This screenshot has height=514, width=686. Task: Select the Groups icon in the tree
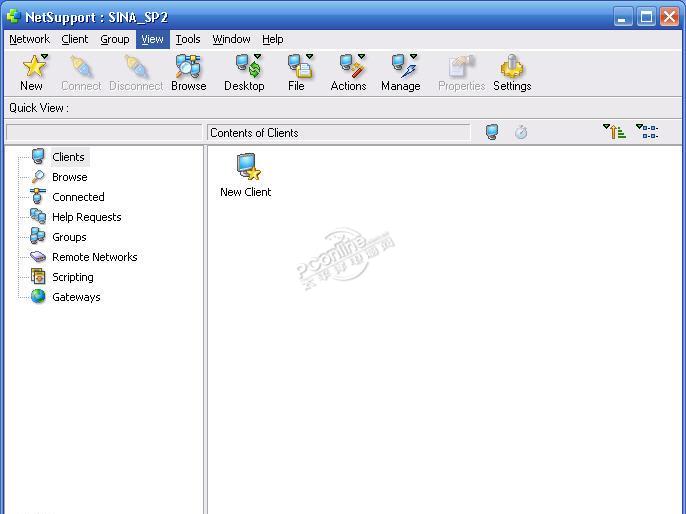click(x=38, y=236)
